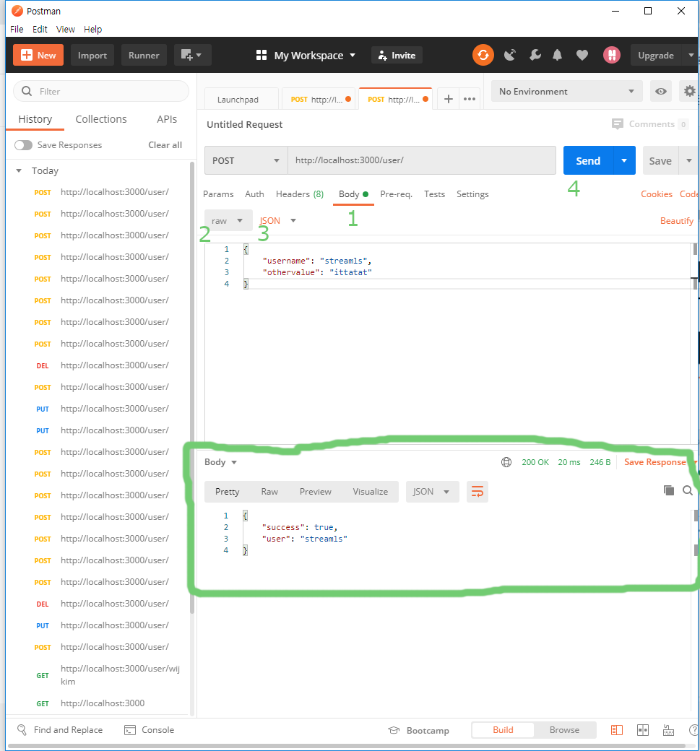Click the Runner button
This screenshot has height=751, width=700.
pyautogui.click(x=144, y=55)
